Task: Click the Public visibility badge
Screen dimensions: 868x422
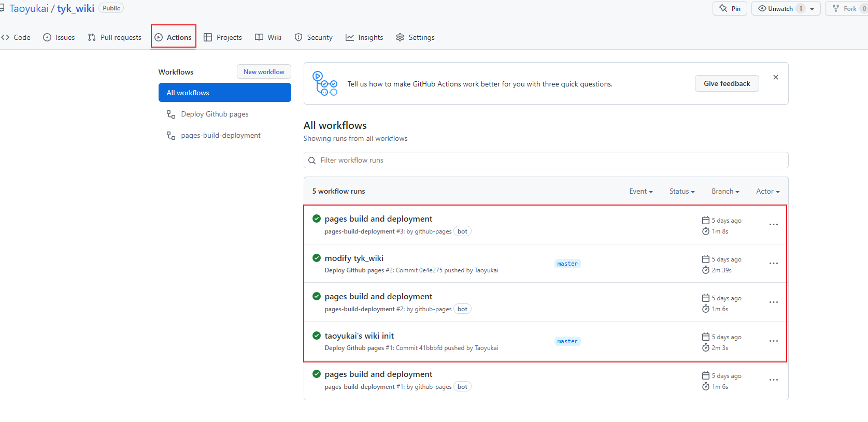Action: [x=111, y=8]
